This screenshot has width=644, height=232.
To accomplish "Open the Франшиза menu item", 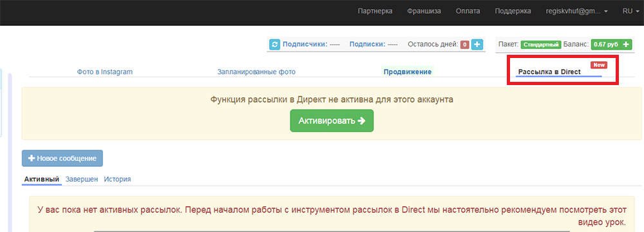I will coord(424,12).
